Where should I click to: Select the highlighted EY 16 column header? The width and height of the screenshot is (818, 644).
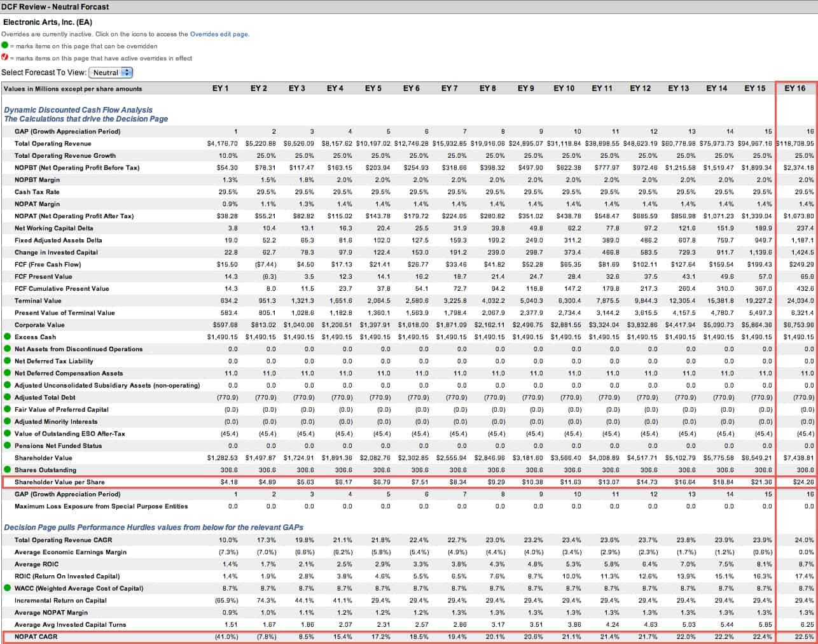pos(795,88)
